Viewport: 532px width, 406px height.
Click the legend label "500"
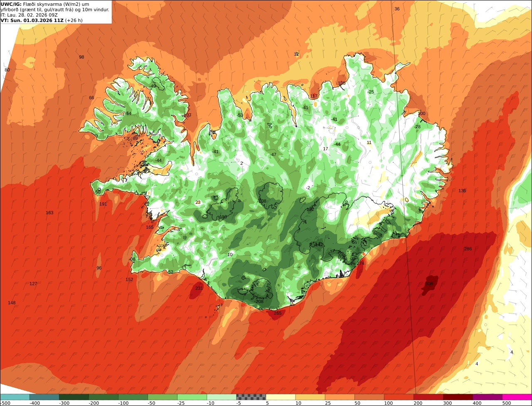coord(506,403)
